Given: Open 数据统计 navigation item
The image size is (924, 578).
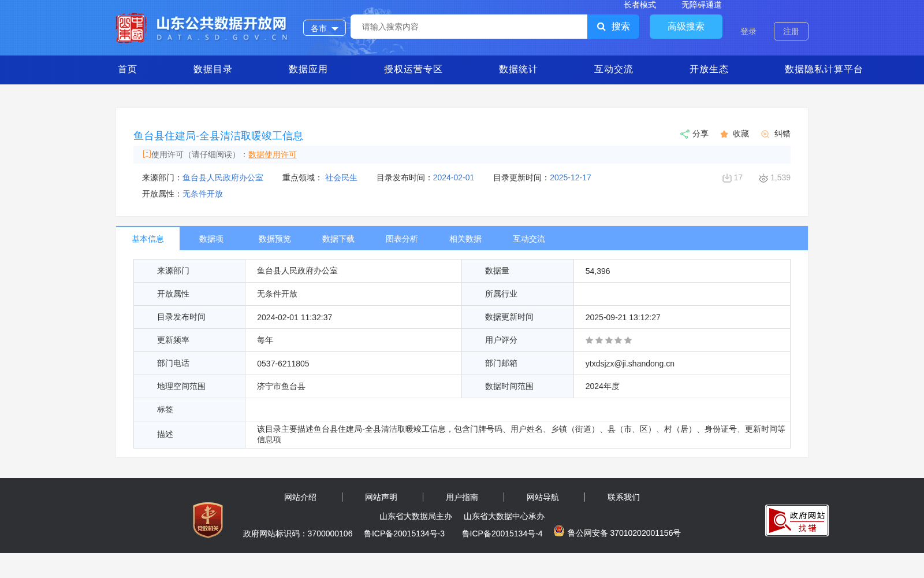Looking at the screenshot, I should 519,69.
